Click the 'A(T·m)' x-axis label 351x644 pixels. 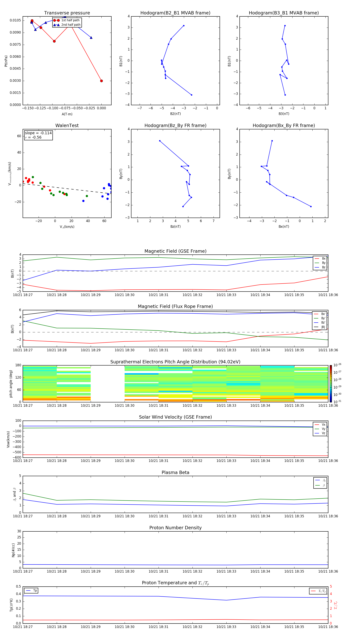point(67,114)
